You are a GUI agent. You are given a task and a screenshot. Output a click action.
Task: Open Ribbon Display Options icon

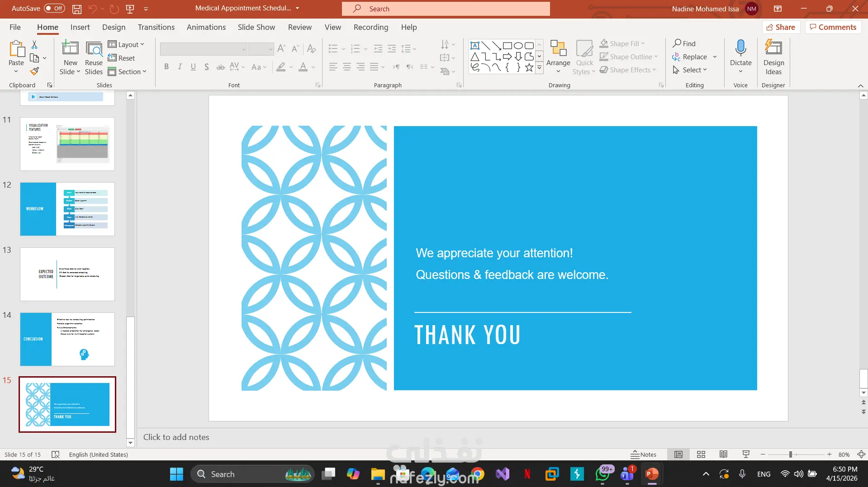[x=778, y=9]
